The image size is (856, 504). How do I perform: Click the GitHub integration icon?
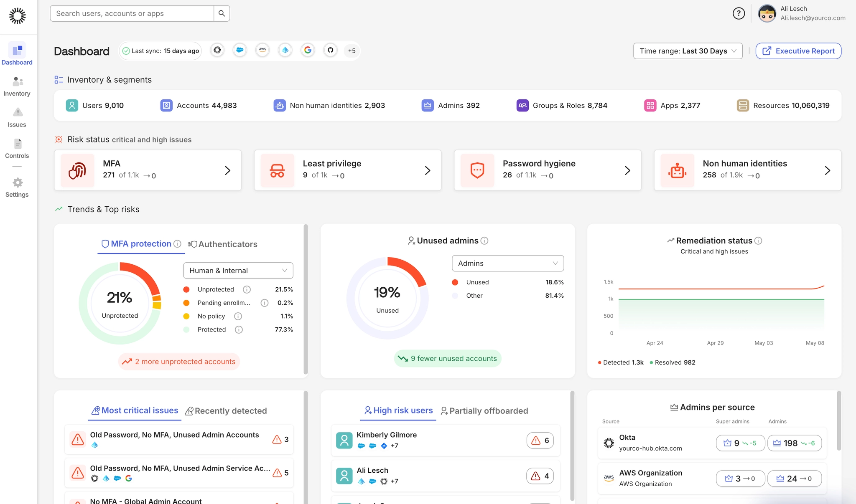point(330,51)
